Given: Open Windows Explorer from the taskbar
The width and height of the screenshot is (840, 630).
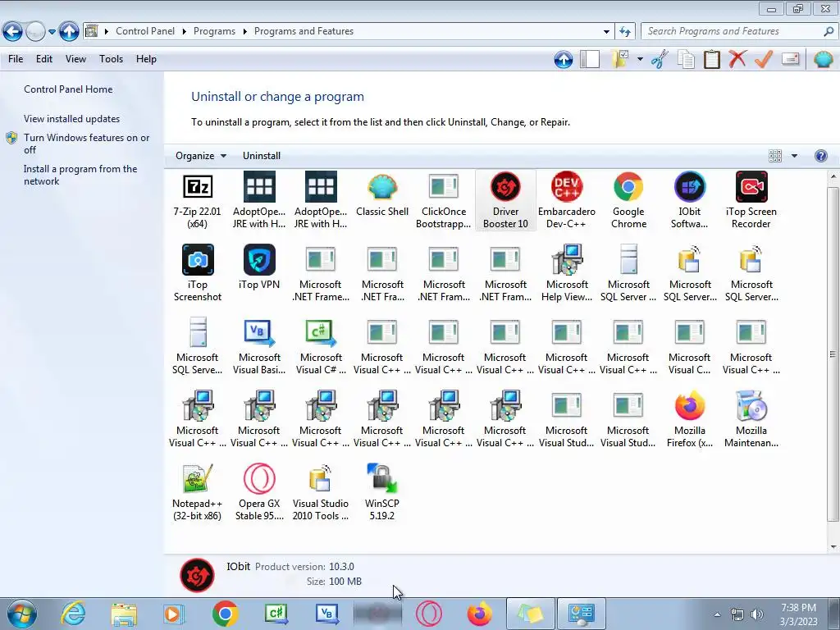Looking at the screenshot, I should point(124,614).
